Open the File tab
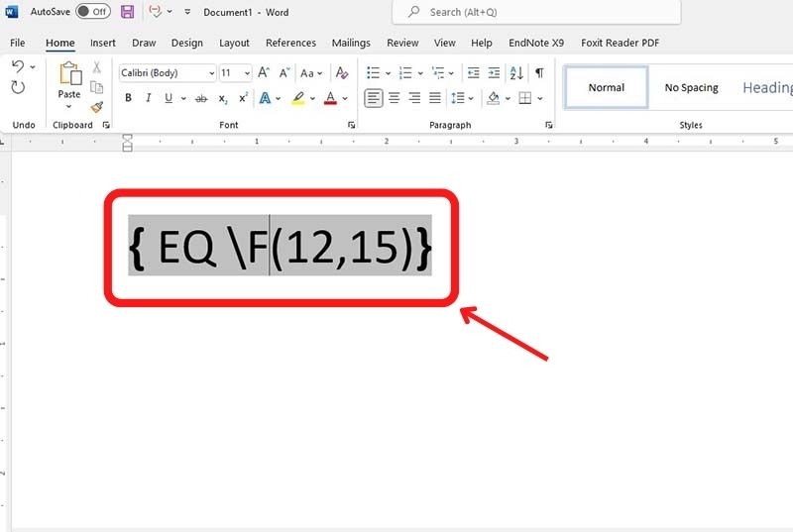The height and width of the screenshot is (532, 793). click(x=17, y=43)
